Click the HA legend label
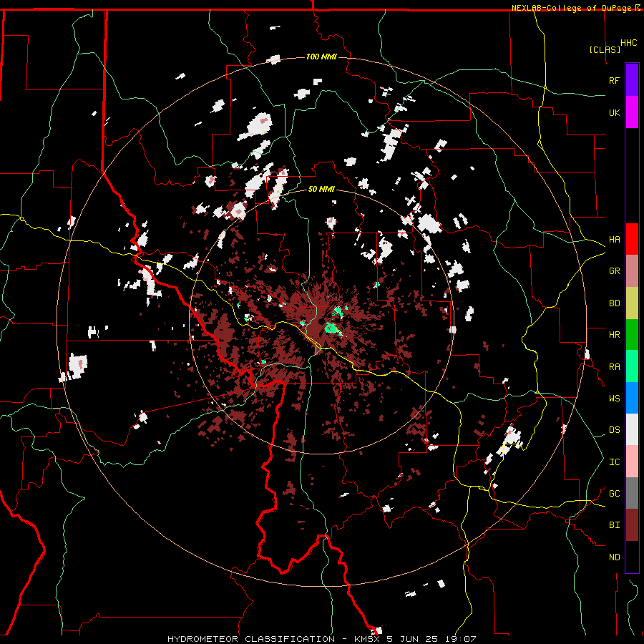 614,239
